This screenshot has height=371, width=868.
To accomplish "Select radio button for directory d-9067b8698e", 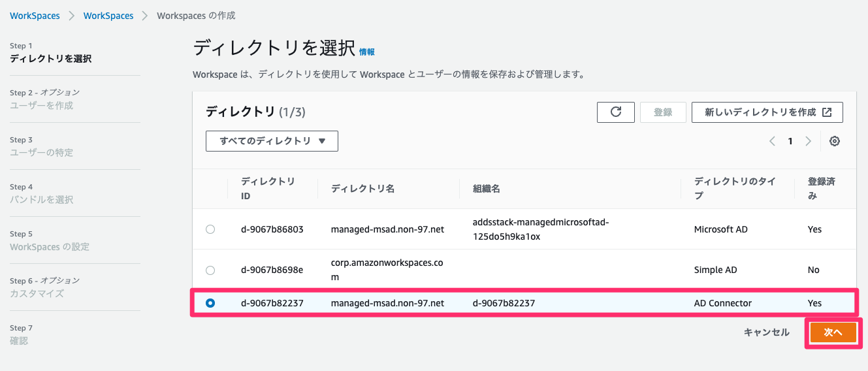I will 210,270.
